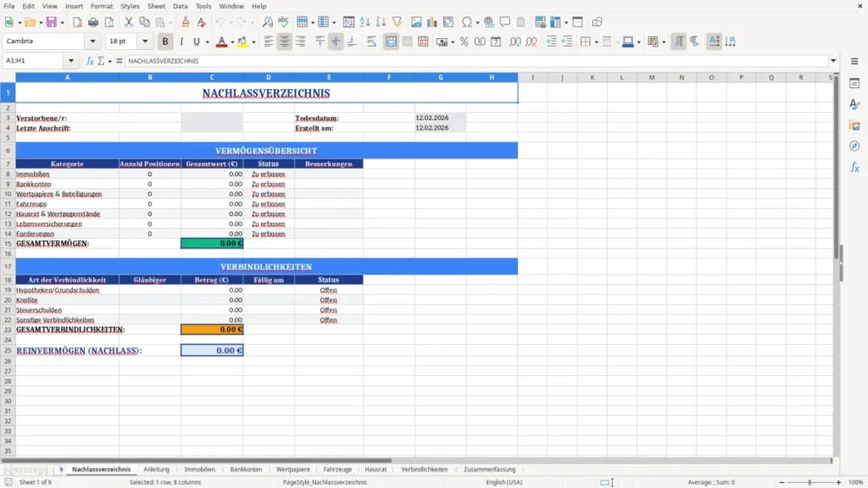Open the sidebar Navigator compass icon

pos(854,146)
